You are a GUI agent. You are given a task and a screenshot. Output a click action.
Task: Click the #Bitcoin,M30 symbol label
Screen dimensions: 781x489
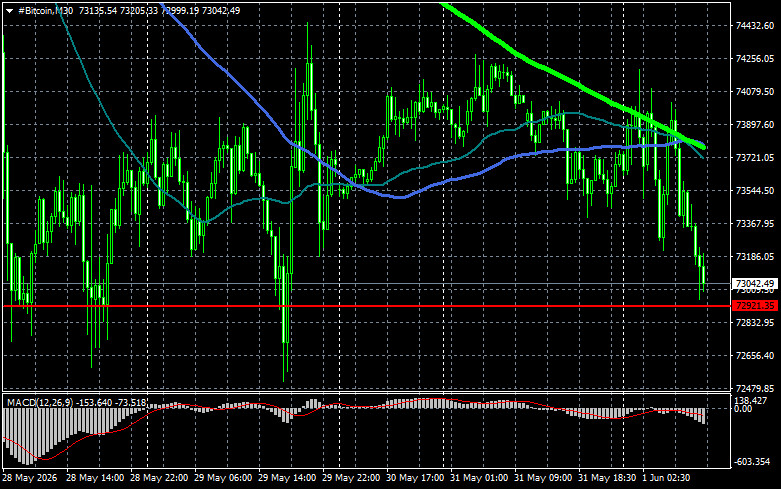pos(45,10)
